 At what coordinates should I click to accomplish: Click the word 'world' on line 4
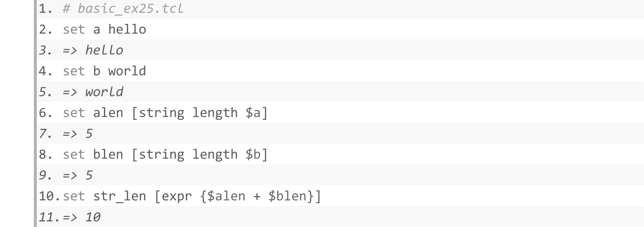click(x=127, y=71)
